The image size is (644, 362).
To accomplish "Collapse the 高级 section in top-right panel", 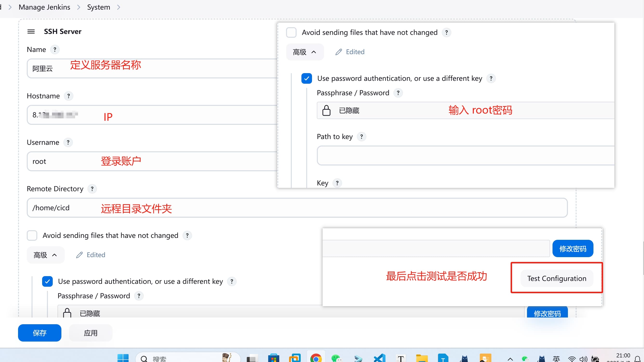I will pos(305,52).
